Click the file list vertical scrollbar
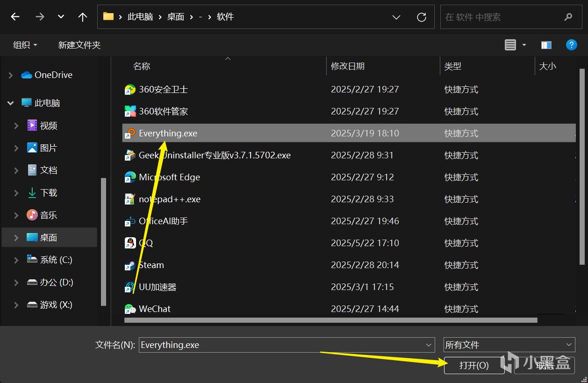588x383 pixels. 582,166
